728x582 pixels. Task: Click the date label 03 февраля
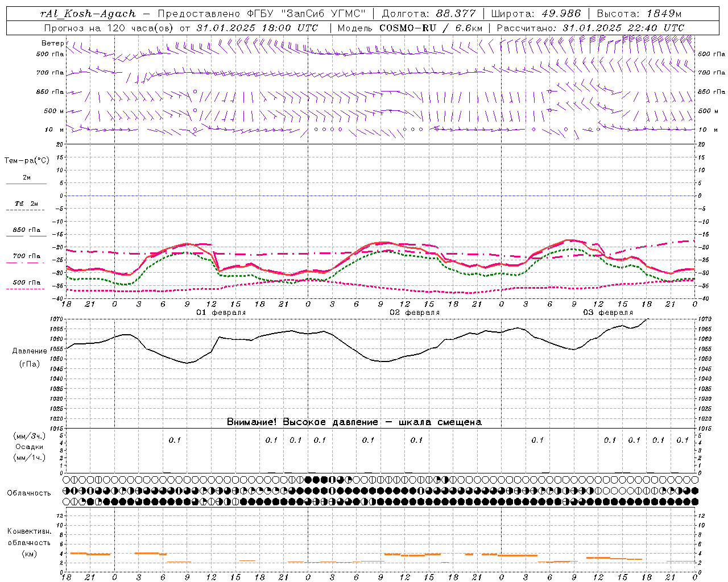pos(608,313)
